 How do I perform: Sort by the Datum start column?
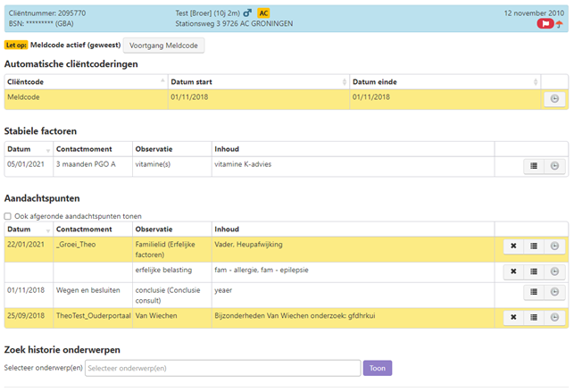(x=257, y=81)
